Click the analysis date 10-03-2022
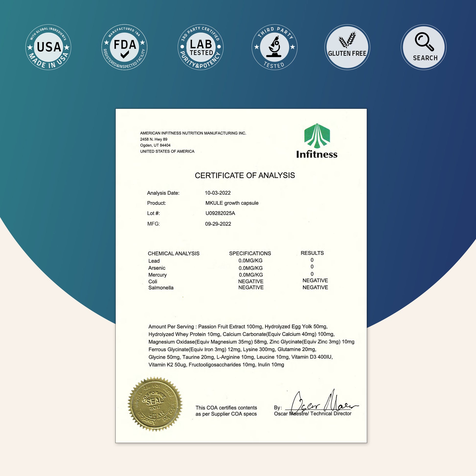 click(x=218, y=193)
